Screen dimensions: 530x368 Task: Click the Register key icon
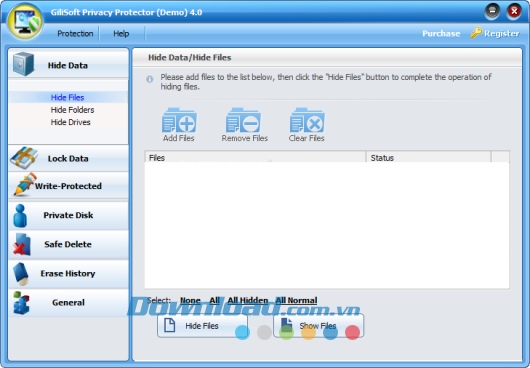(476, 33)
